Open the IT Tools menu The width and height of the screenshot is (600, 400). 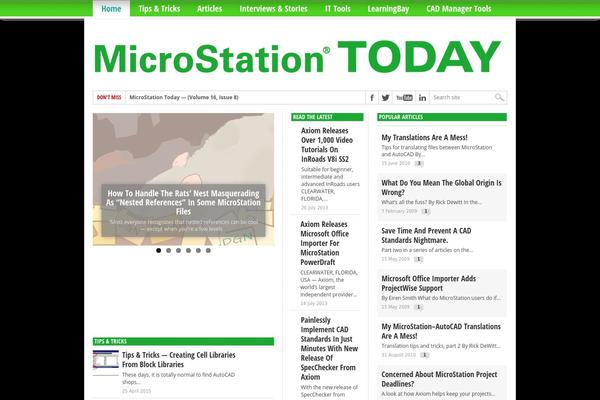(x=338, y=8)
